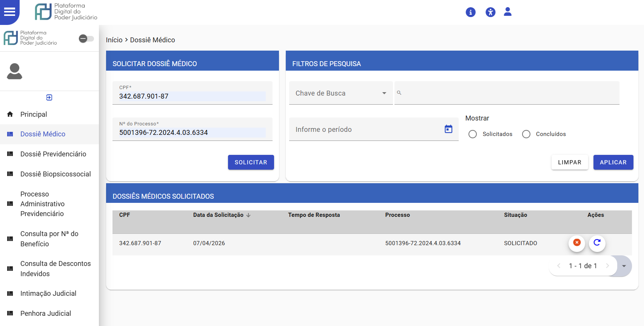Click the Dossiê Previdenciário sidebar icon

click(10, 154)
